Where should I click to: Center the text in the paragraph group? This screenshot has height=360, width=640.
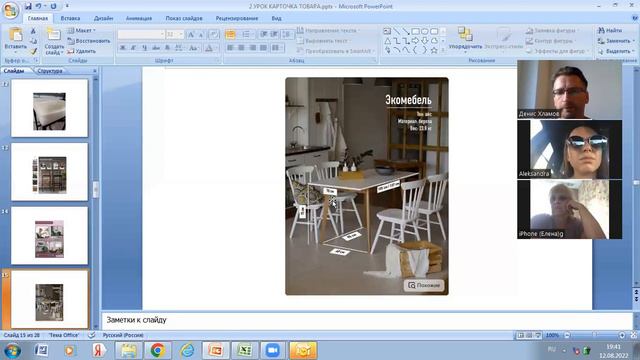(x=241, y=48)
